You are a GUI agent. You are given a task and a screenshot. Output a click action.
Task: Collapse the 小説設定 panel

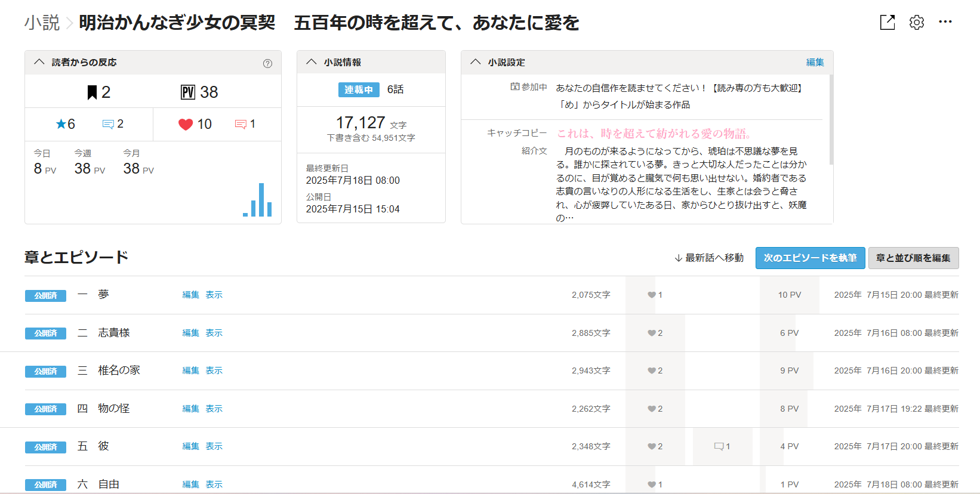(476, 62)
